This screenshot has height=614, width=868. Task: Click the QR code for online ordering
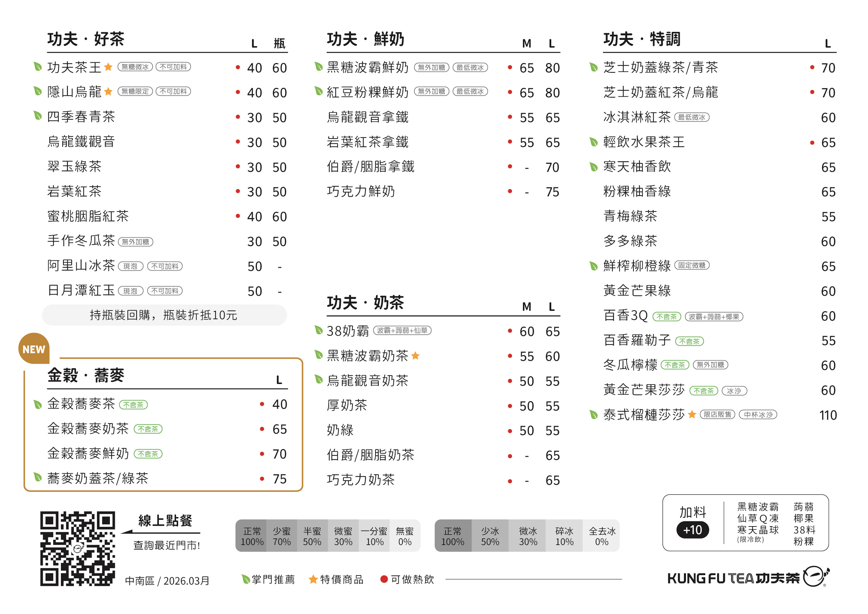click(x=77, y=548)
